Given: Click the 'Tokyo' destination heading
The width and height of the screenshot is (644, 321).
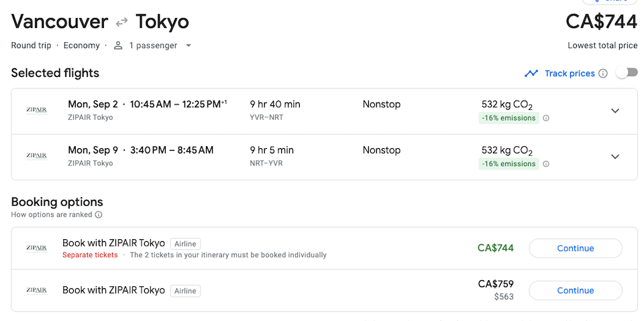Looking at the screenshot, I should pos(162,21).
